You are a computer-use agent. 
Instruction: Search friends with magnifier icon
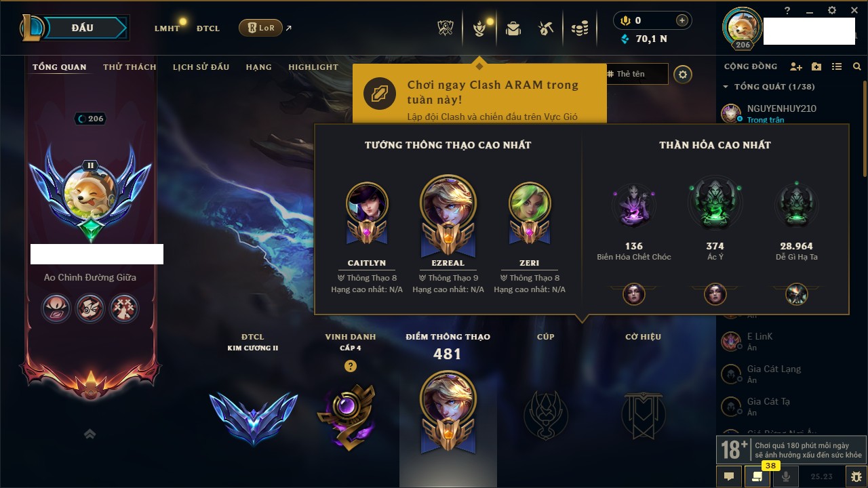857,66
